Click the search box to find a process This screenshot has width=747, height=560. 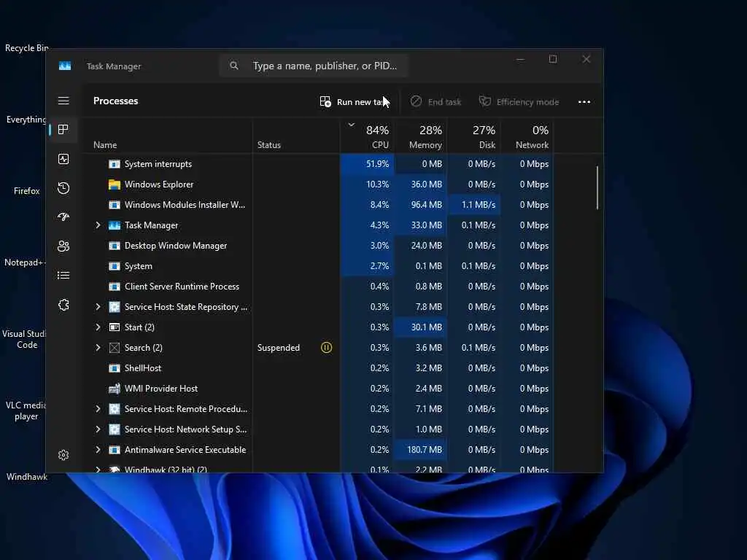314,66
